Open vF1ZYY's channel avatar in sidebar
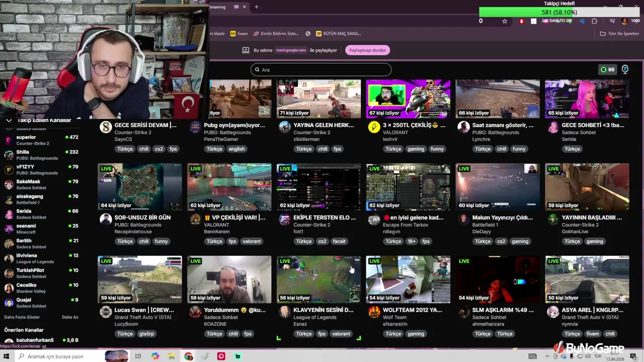 pos(9,170)
